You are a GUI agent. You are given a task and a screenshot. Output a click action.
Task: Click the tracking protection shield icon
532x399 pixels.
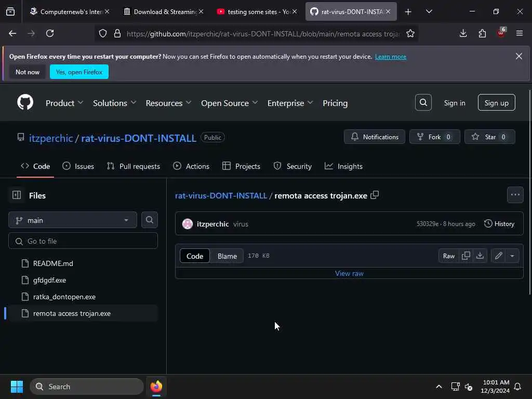(103, 33)
